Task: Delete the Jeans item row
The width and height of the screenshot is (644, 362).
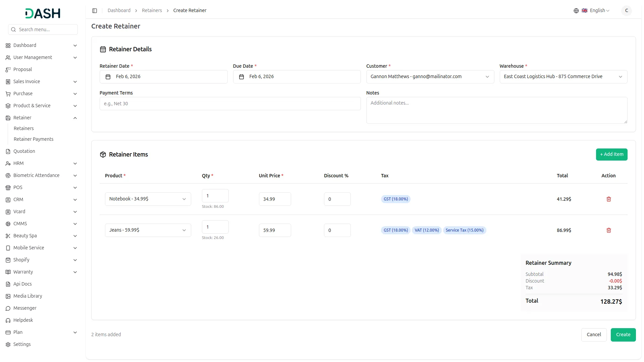Action: 608,230
